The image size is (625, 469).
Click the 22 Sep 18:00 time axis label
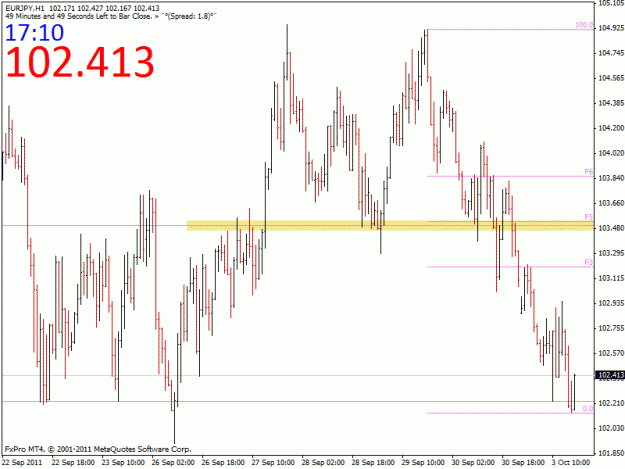tap(73, 462)
